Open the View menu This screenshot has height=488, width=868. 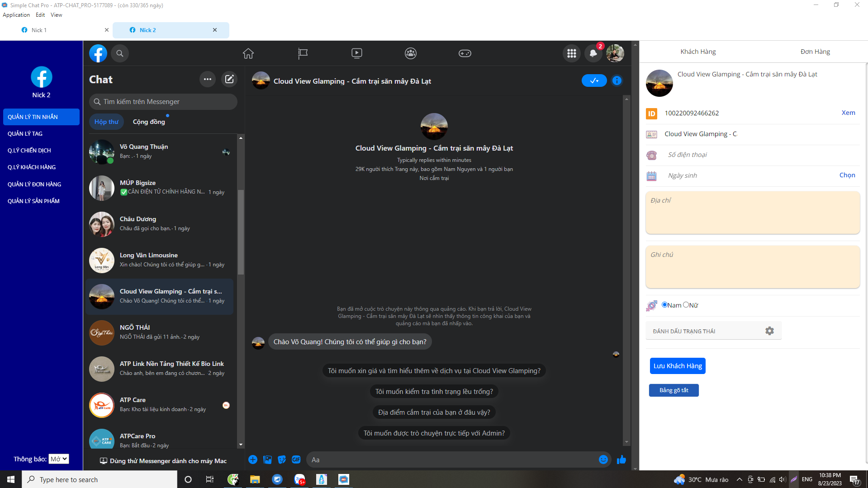pyautogui.click(x=57, y=15)
